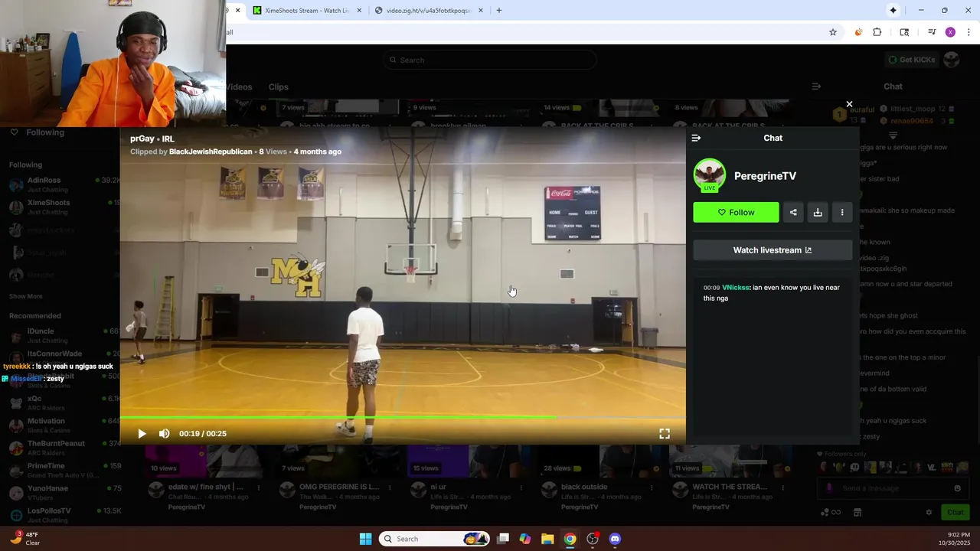The width and height of the screenshot is (980, 551).
Task: Mute the clip volume
Action: [x=164, y=434]
